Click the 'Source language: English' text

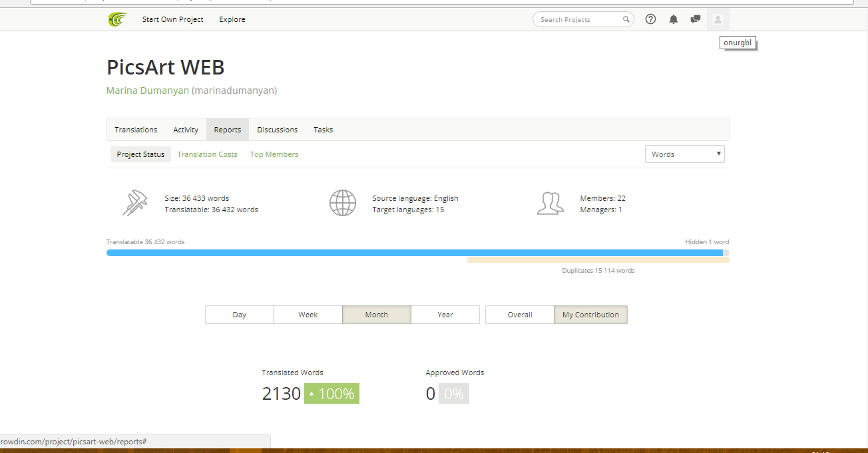(415, 198)
